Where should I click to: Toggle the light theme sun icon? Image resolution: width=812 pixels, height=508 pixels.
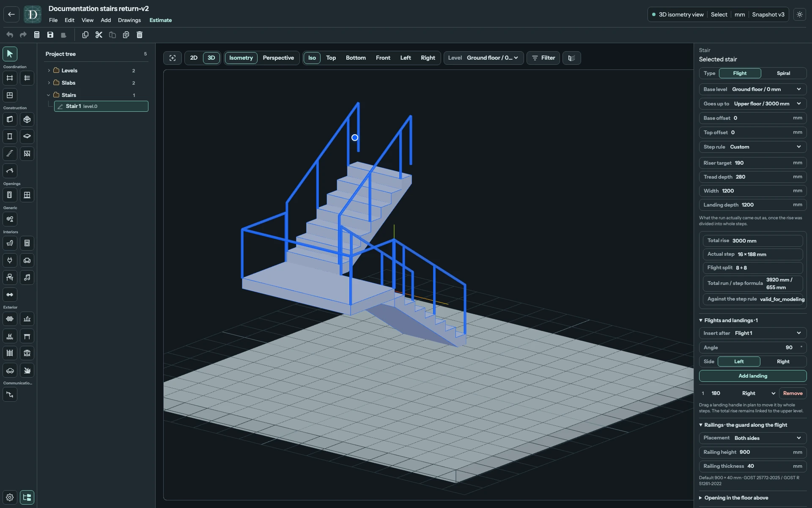tap(800, 14)
